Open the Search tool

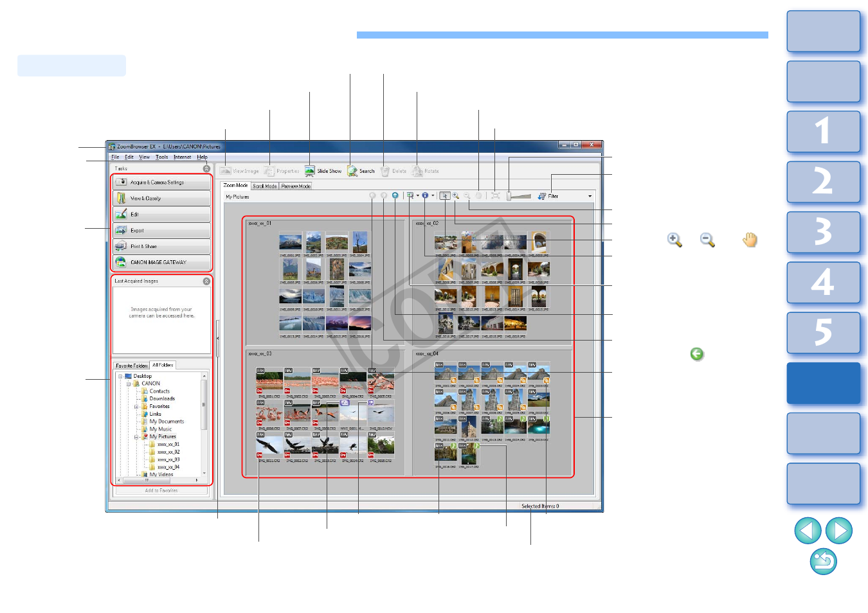(x=361, y=171)
